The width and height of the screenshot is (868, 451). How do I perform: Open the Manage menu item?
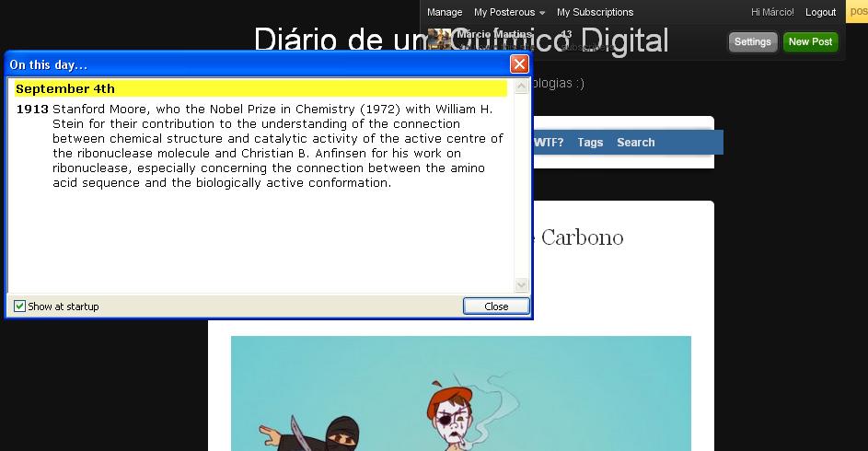[x=445, y=12]
